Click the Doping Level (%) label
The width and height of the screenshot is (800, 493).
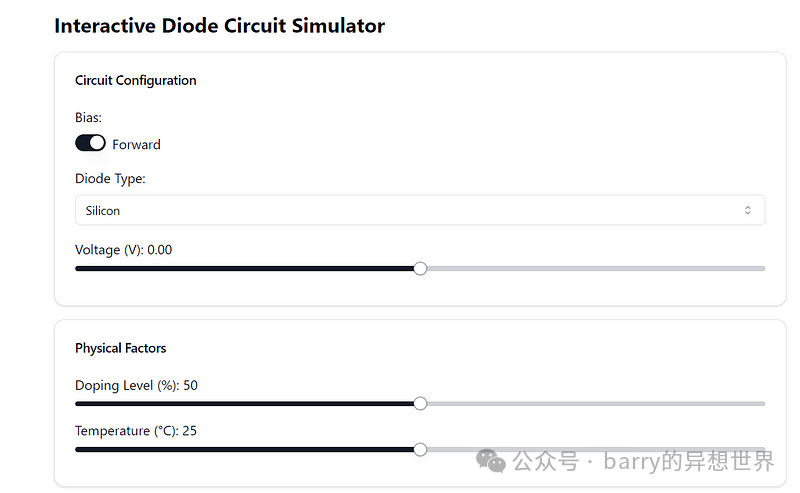pos(136,385)
